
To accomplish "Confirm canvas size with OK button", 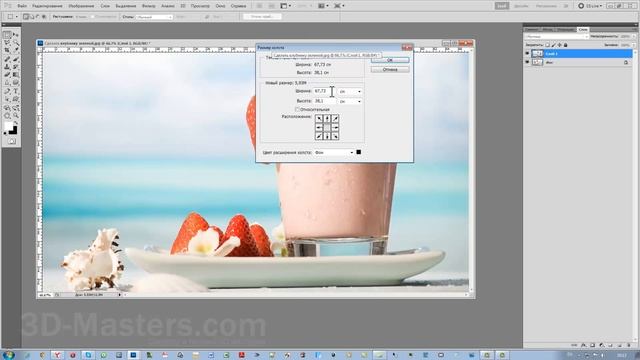I will coord(390,60).
